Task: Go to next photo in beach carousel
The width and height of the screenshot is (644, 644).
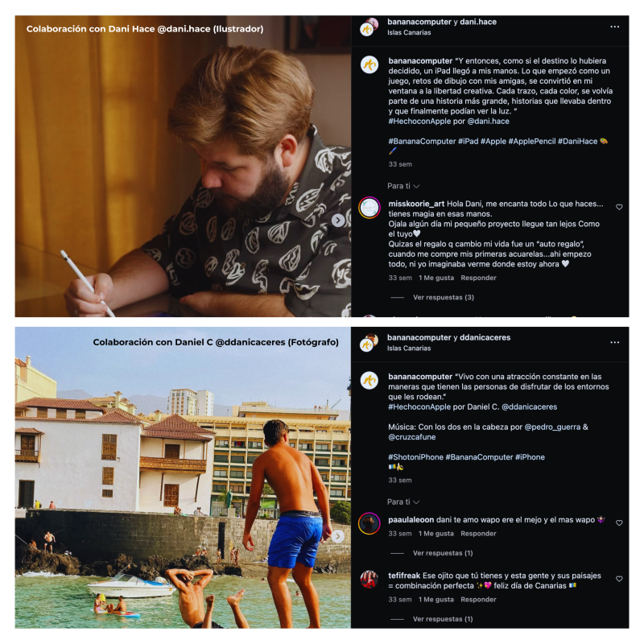Action: pos(338,536)
